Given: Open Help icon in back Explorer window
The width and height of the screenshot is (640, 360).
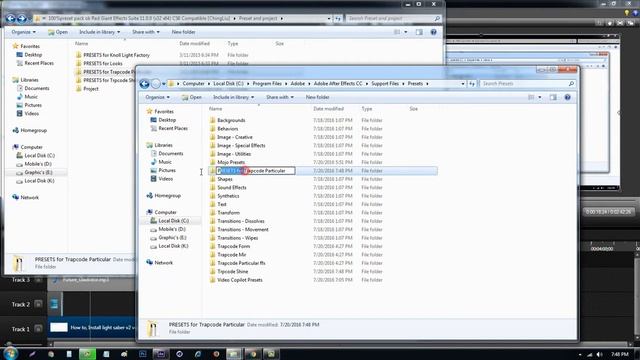Looking at the screenshot, I should pyautogui.click(x=433, y=32).
